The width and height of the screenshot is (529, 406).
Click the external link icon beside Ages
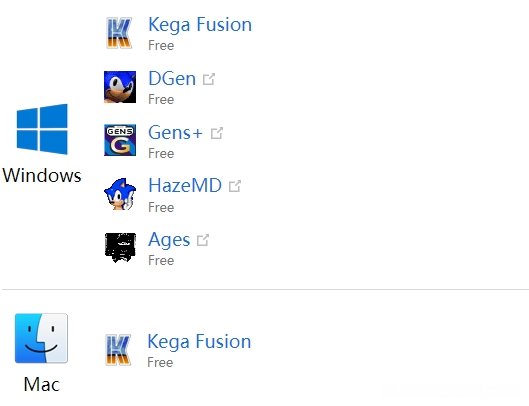tap(203, 240)
